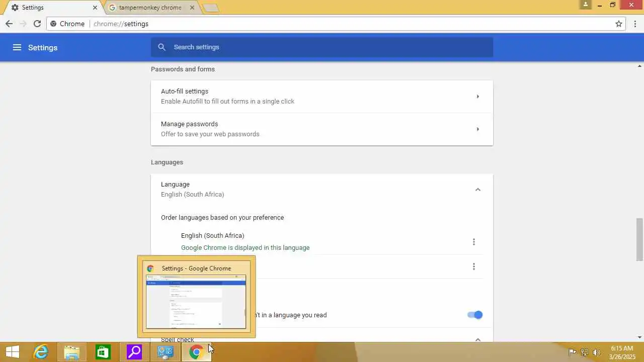Click the 'Order languages based on your preference' text

222,217
